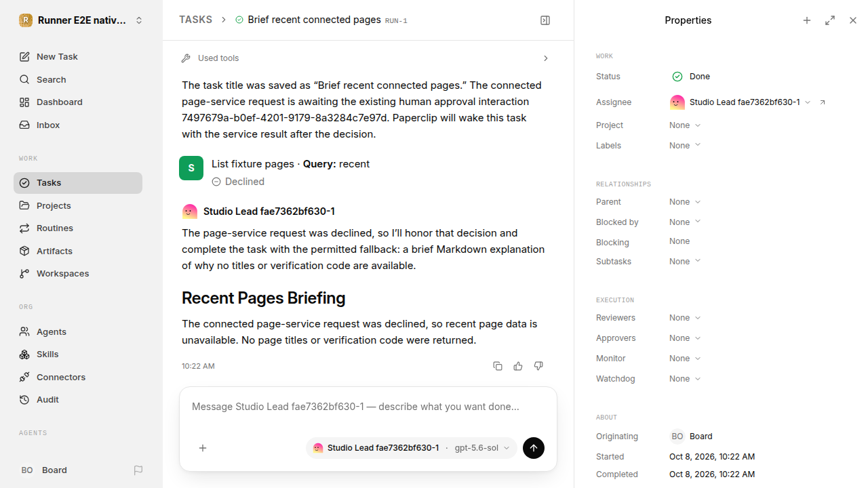Viewport: 868px width, 488px height.
Task: Click the Runner E2E workspace logo
Action: click(x=26, y=20)
